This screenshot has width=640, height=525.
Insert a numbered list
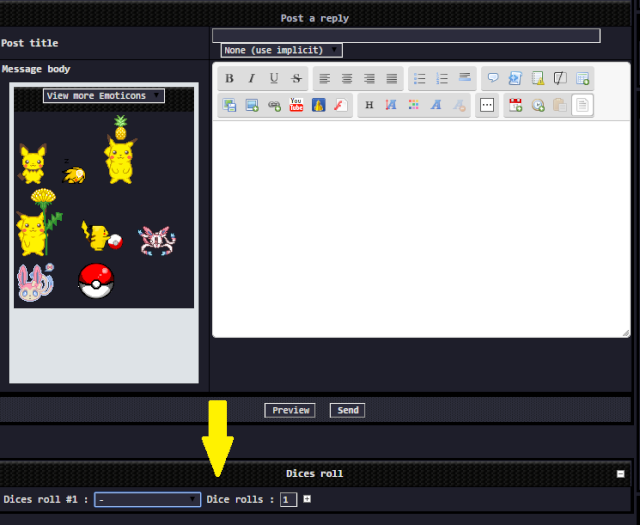click(442, 78)
